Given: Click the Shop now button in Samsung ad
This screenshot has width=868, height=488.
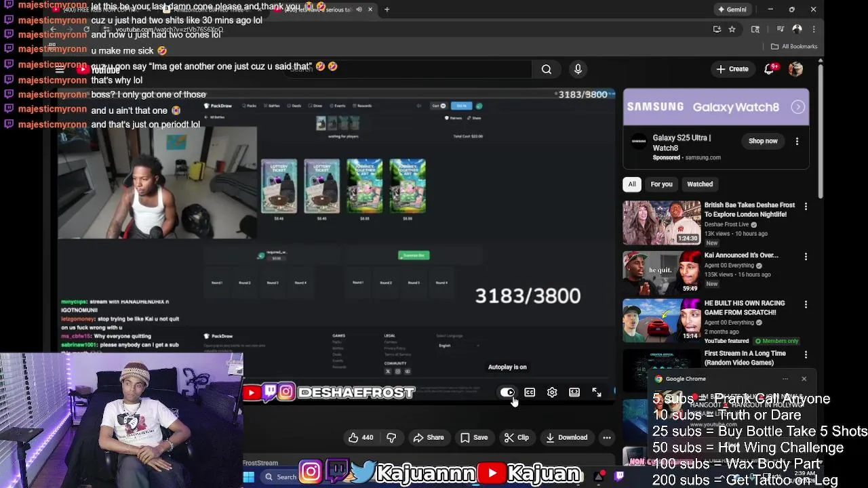Looking at the screenshot, I should [763, 141].
